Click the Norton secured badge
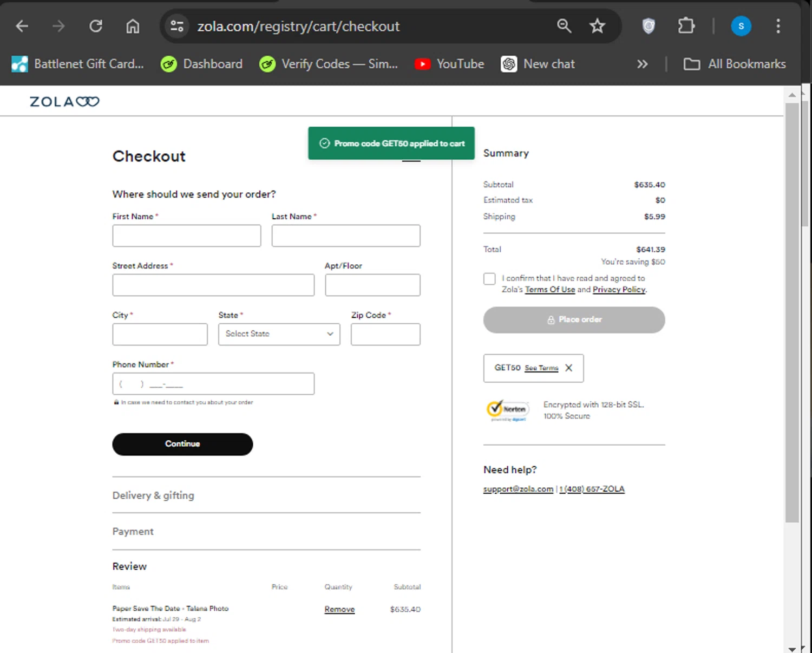Screen dimensions: 812x653 click(x=508, y=410)
